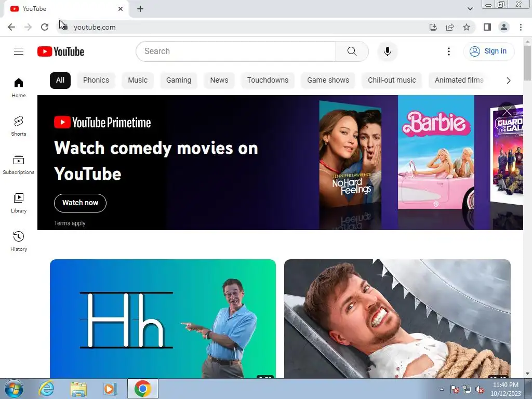The image size is (532, 399).
Task: Open the hamburger guide menu
Action: (19, 51)
